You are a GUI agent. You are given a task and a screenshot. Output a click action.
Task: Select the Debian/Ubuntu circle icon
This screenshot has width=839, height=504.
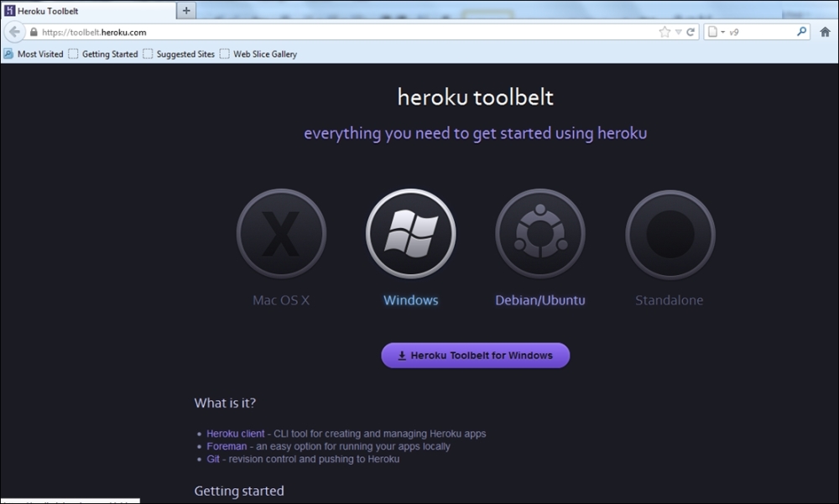tap(540, 234)
